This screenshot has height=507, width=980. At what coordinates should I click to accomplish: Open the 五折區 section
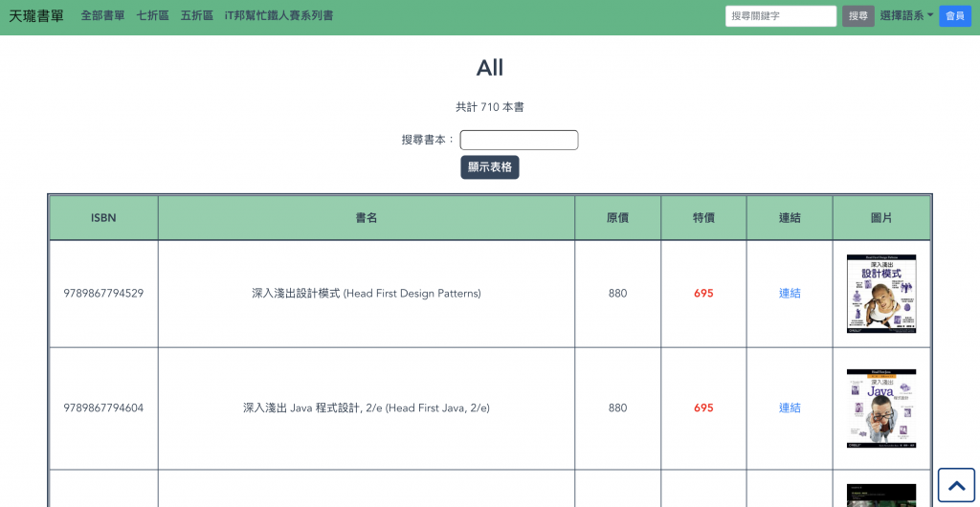(197, 16)
